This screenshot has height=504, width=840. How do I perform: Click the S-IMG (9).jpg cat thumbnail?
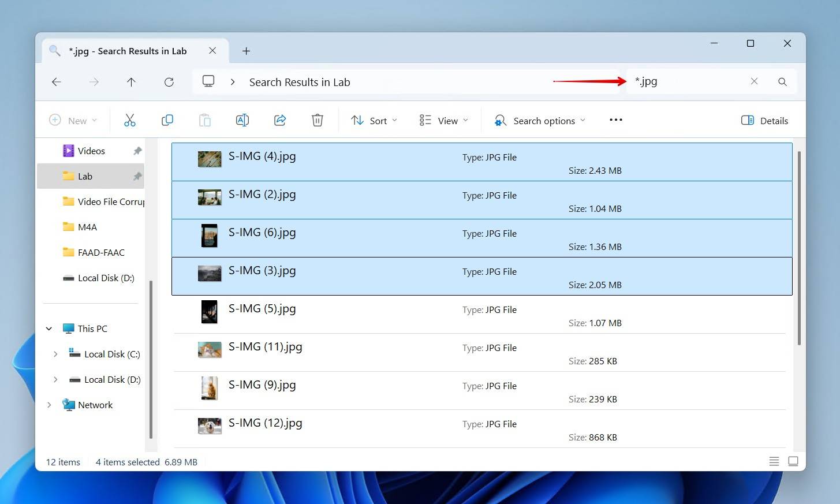click(210, 388)
